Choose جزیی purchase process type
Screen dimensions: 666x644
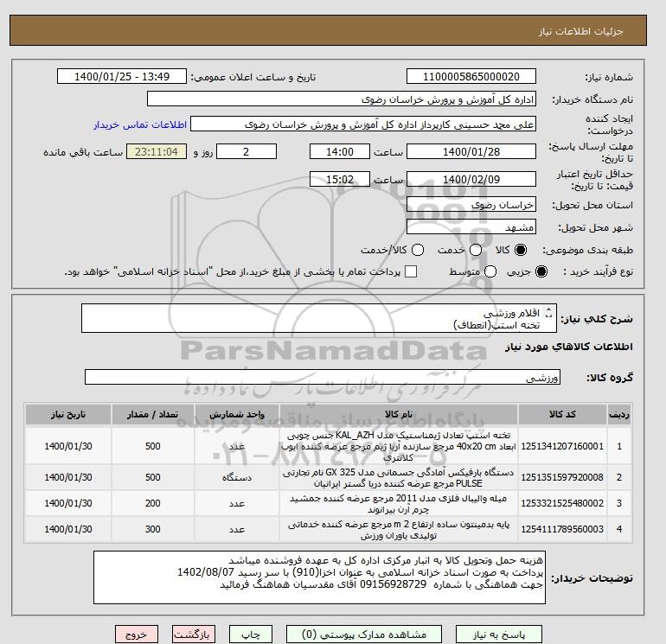pos(541,271)
